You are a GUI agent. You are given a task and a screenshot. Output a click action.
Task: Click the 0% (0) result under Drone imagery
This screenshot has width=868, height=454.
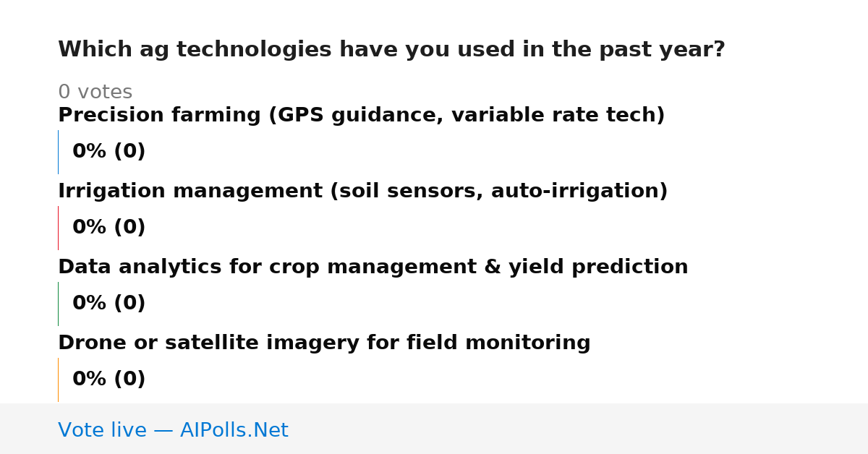pos(109,380)
